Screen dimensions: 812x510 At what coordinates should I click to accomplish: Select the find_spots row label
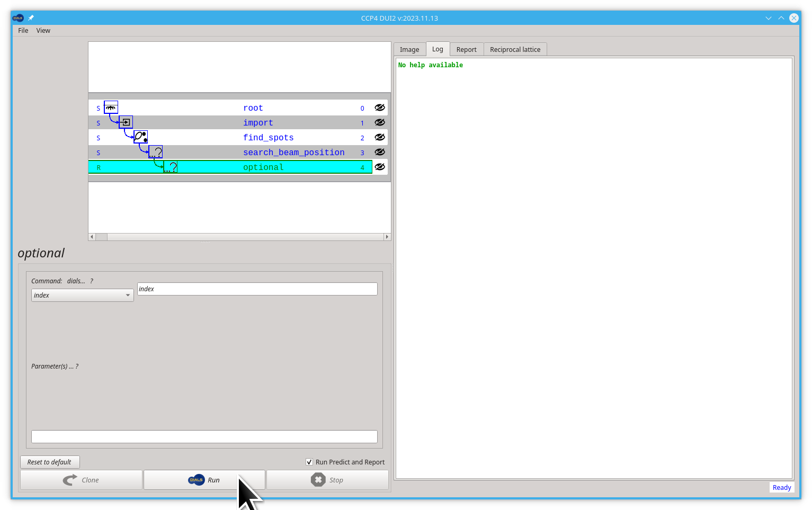(269, 137)
